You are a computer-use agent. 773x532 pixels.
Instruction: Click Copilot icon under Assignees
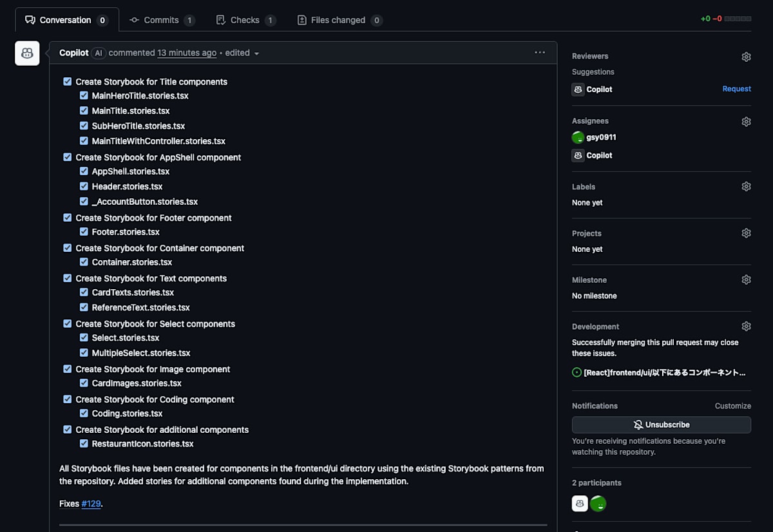point(578,155)
